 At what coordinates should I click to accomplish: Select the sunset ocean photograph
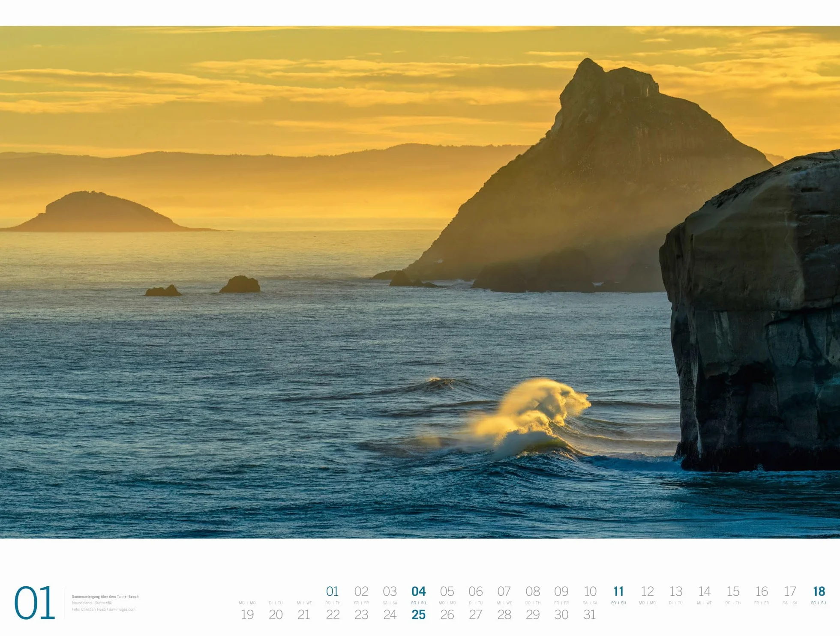(x=420, y=282)
